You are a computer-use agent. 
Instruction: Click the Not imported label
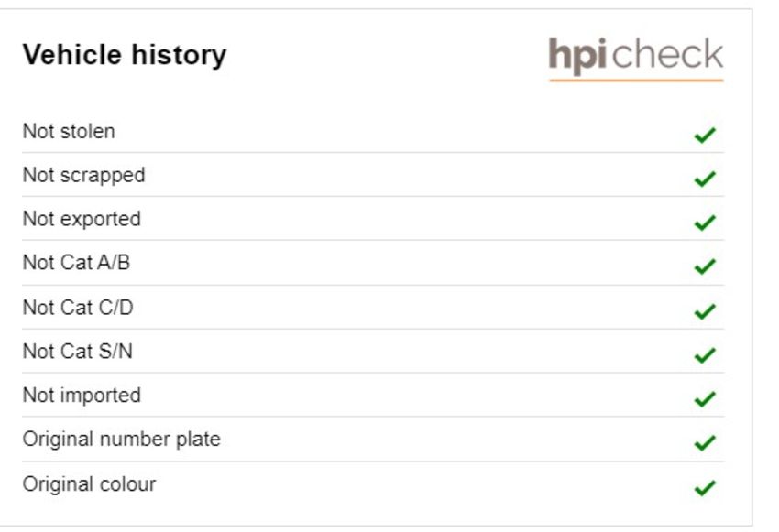click(82, 396)
